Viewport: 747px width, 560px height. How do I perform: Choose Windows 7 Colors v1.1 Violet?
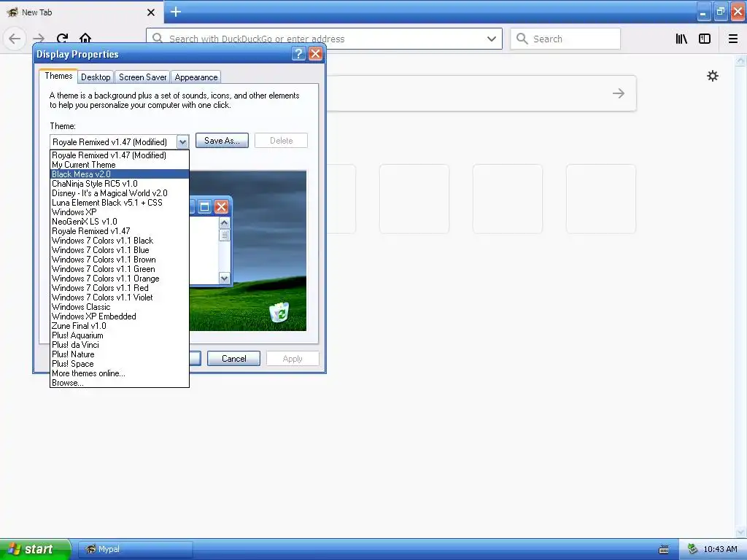click(120, 297)
